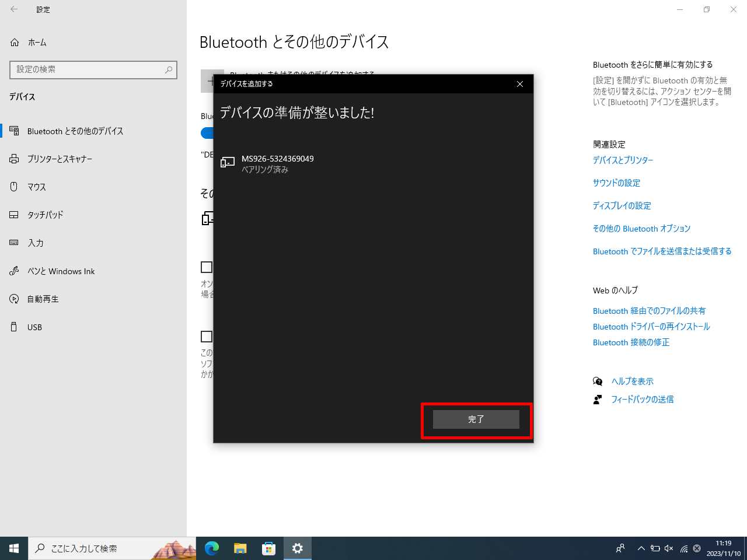Image resolution: width=747 pixels, height=560 pixels.
Task: Open the タッチパッド touchpad settings icon
Action: tap(15, 215)
